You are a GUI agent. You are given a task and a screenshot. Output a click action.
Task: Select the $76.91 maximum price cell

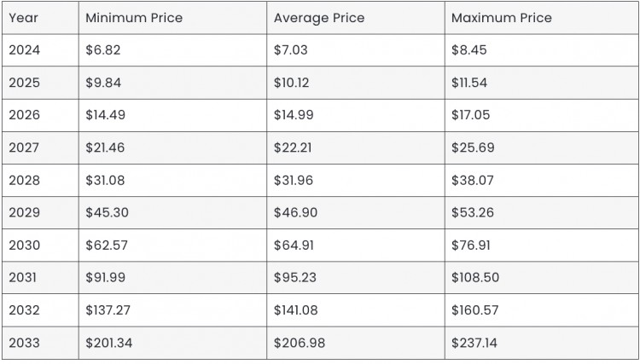[x=542, y=245]
